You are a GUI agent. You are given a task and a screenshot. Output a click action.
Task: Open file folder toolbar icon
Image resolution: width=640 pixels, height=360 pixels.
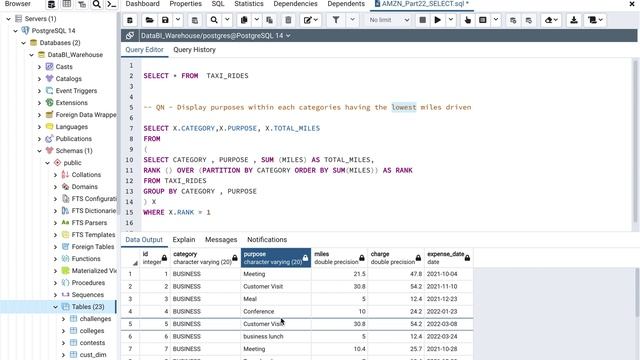coord(149,20)
